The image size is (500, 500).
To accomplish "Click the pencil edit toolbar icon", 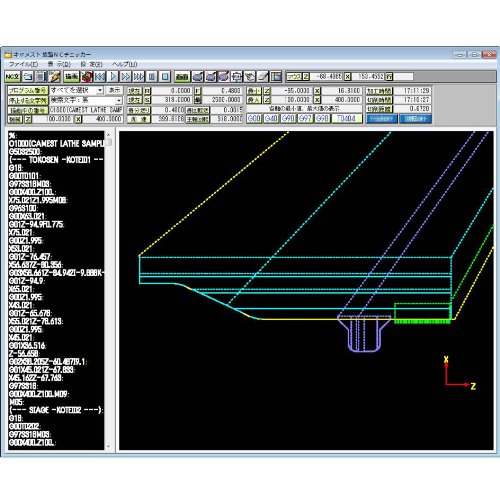I will tap(54, 77).
